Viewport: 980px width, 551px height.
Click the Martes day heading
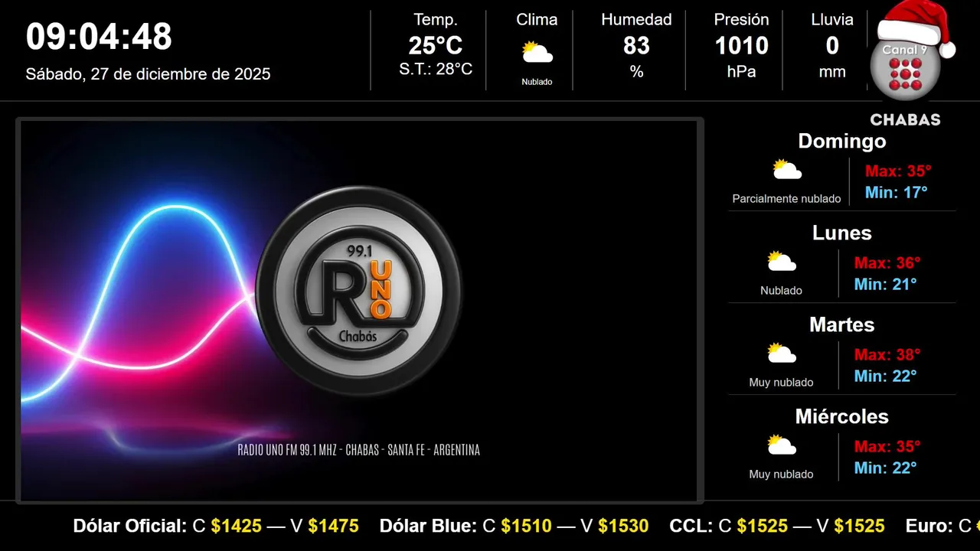pyautogui.click(x=842, y=324)
